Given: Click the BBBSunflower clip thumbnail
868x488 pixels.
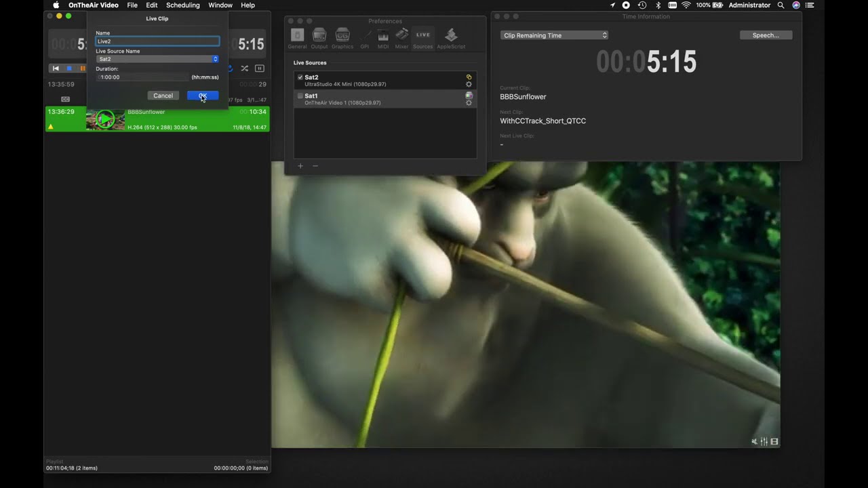Looking at the screenshot, I should click(105, 119).
